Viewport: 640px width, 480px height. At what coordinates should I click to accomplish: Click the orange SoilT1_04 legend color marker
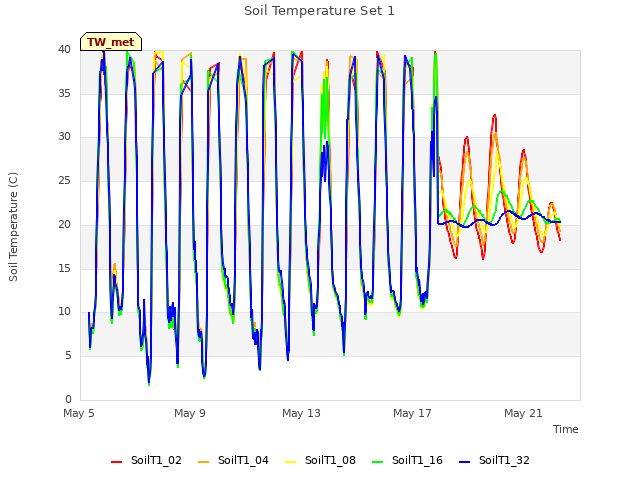203,462
